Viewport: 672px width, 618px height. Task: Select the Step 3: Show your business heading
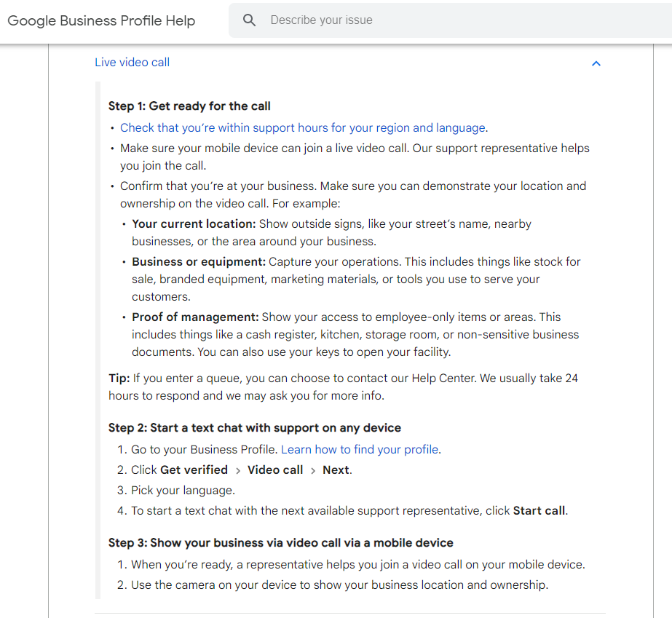(x=281, y=543)
